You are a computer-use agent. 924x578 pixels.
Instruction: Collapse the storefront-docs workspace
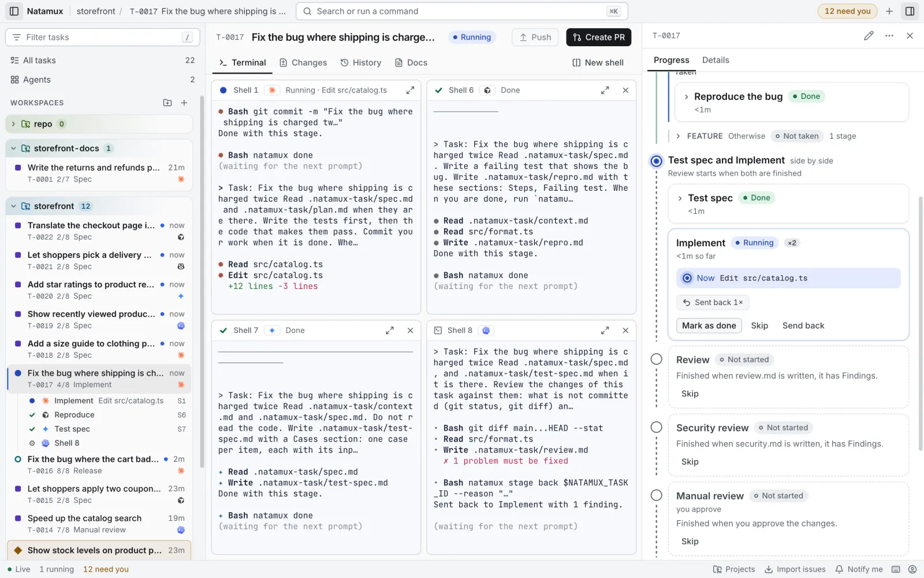point(13,149)
